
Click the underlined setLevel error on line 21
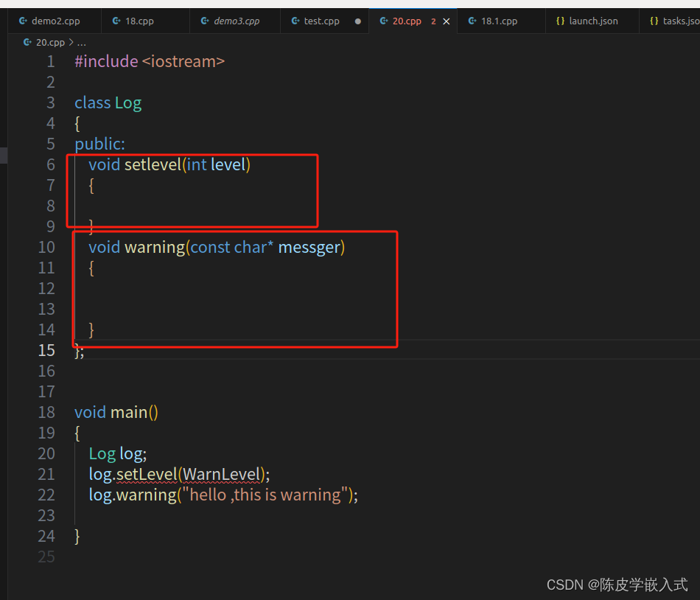pyautogui.click(x=147, y=475)
